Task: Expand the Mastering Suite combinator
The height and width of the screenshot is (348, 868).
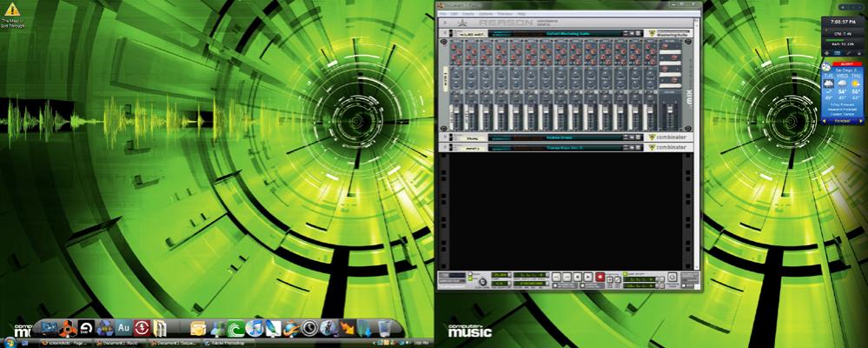Action: (x=445, y=33)
